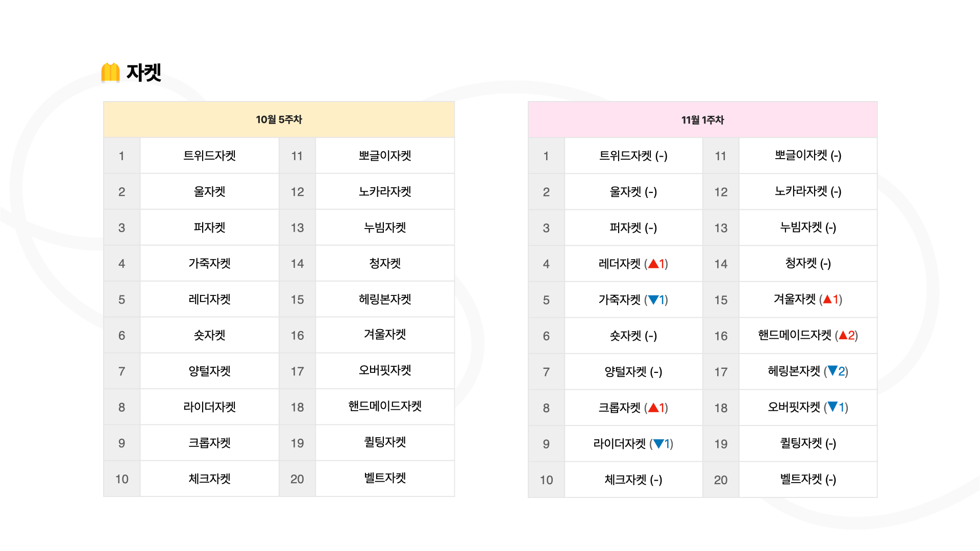Click the 자켓 section title
Image resolution: width=980 pixels, height=551 pixels.
pos(143,72)
